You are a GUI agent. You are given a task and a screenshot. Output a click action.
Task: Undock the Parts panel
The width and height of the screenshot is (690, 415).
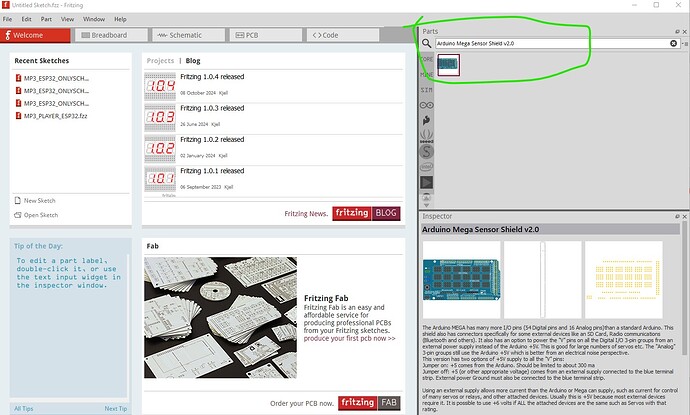[x=677, y=32]
